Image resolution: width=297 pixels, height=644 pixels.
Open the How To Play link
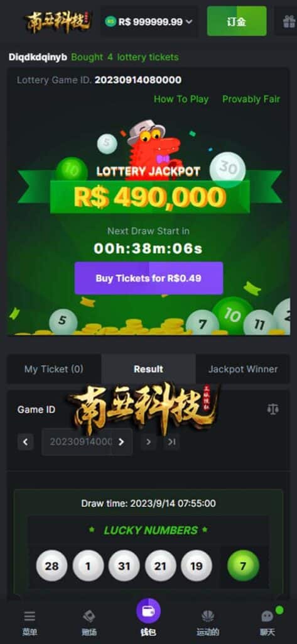tap(181, 99)
